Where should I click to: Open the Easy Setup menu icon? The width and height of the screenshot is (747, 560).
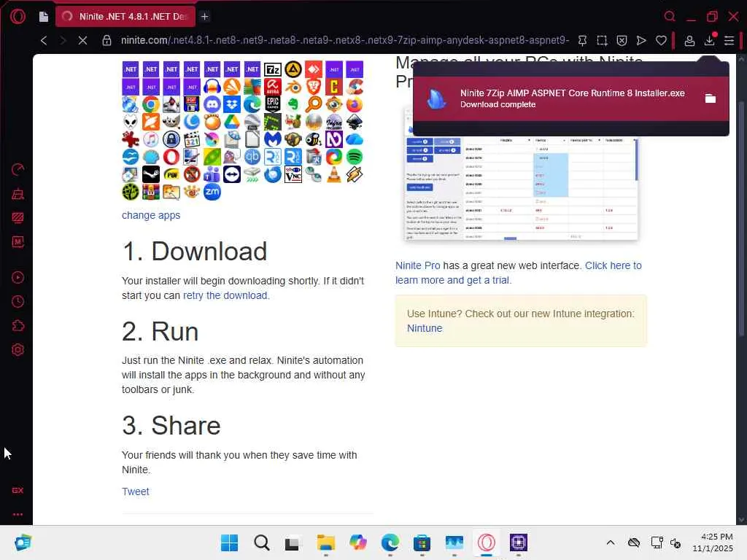click(729, 41)
